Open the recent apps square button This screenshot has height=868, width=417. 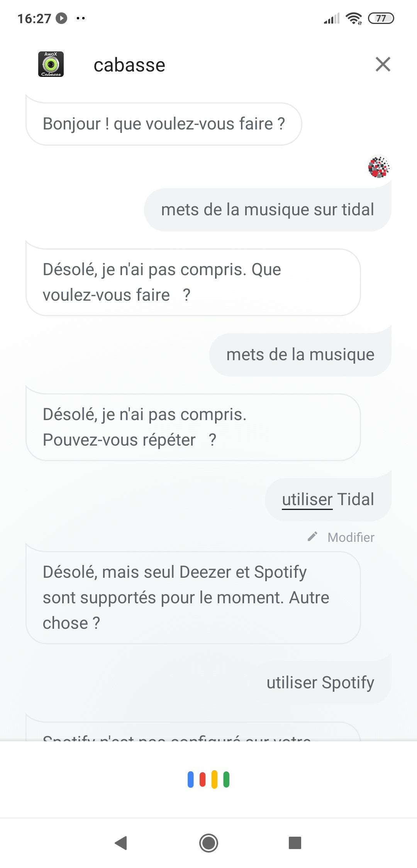(x=295, y=843)
